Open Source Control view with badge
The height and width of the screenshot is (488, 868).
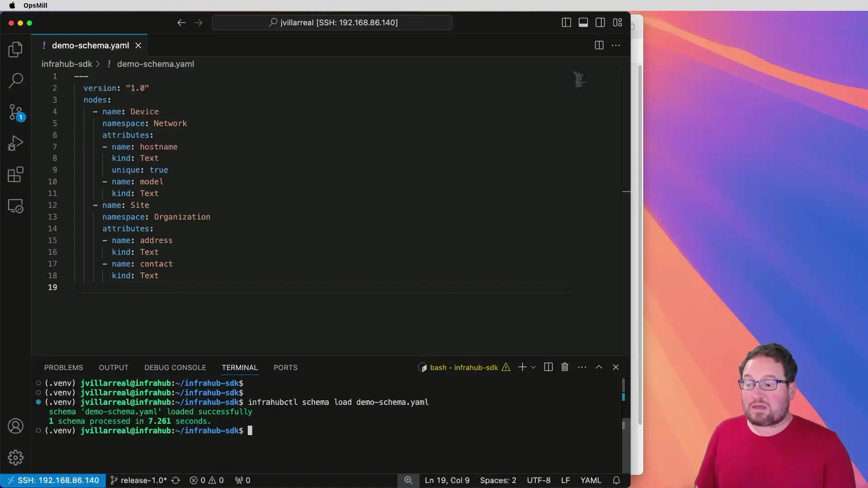(15, 112)
